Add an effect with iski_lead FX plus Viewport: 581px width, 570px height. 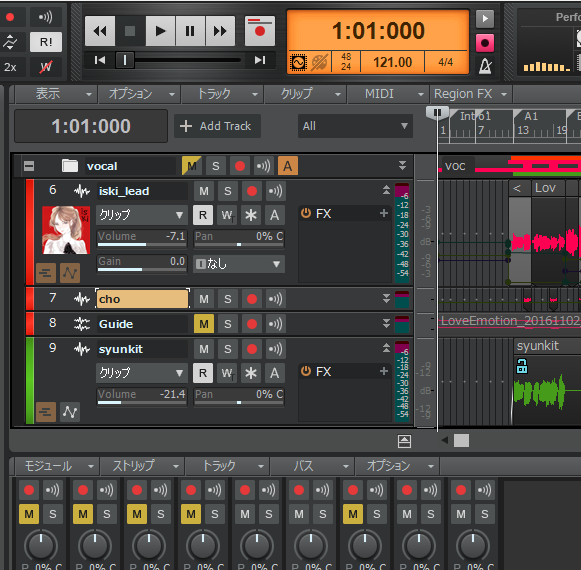(x=384, y=213)
